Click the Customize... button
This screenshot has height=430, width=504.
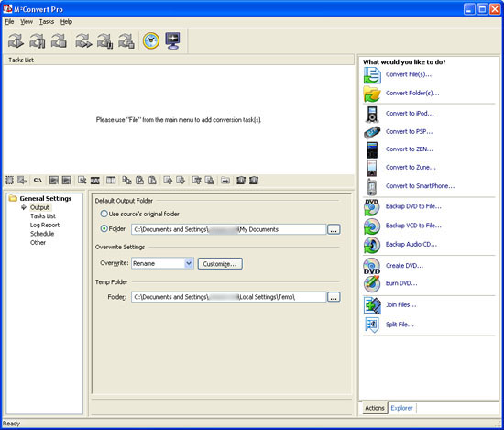220,264
